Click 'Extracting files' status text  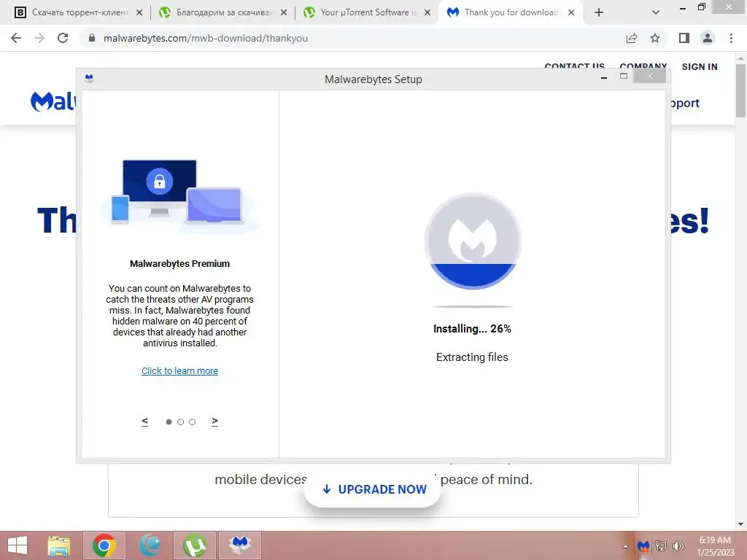click(x=472, y=357)
